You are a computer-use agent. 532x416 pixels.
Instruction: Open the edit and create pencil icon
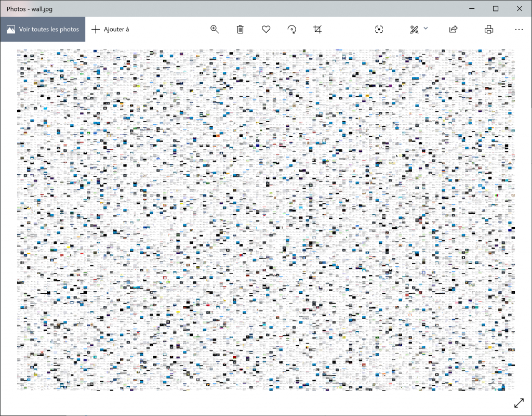414,30
